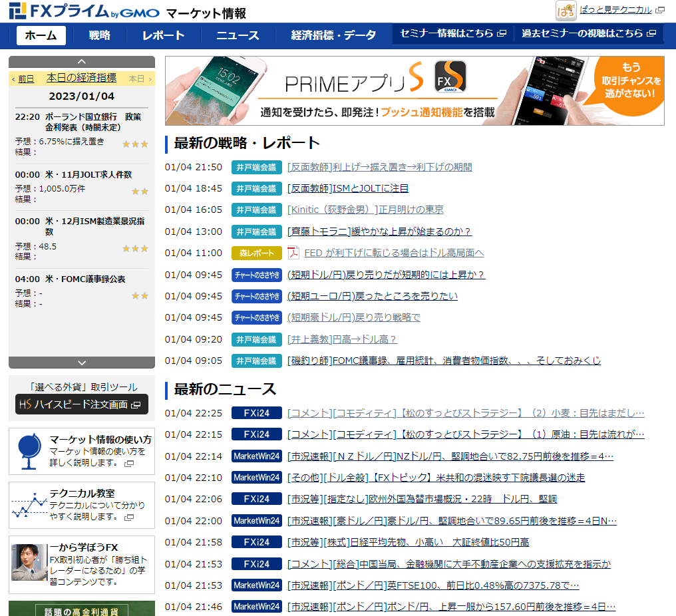Image resolution: width=676 pixels, height=616 pixels.
Task: Click FXi24 tag at 22:25
Action: [x=257, y=413]
